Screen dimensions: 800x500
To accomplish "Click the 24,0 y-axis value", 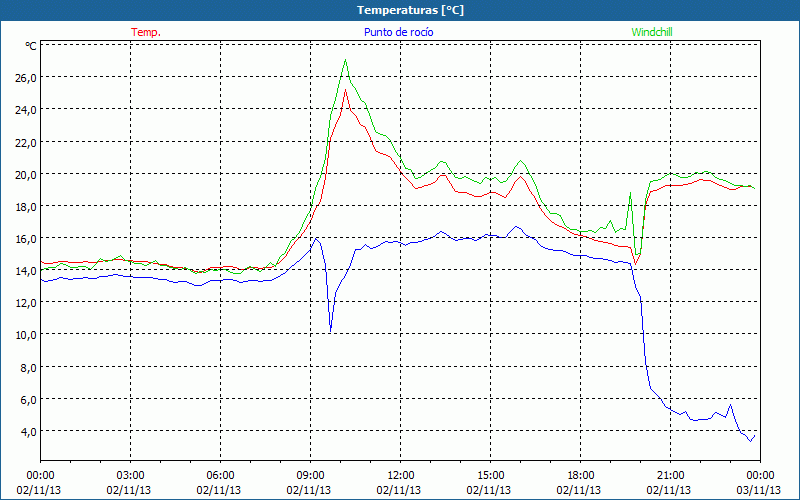I will (24, 110).
